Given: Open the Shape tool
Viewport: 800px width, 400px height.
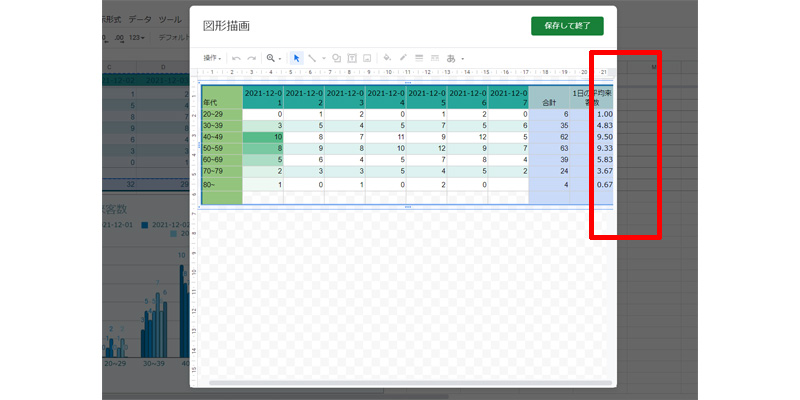Looking at the screenshot, I should click(336, 58).
